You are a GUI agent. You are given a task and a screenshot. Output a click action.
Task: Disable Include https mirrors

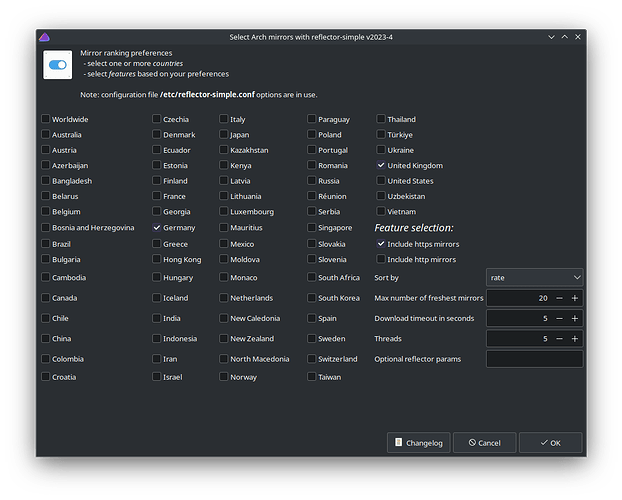381,244
